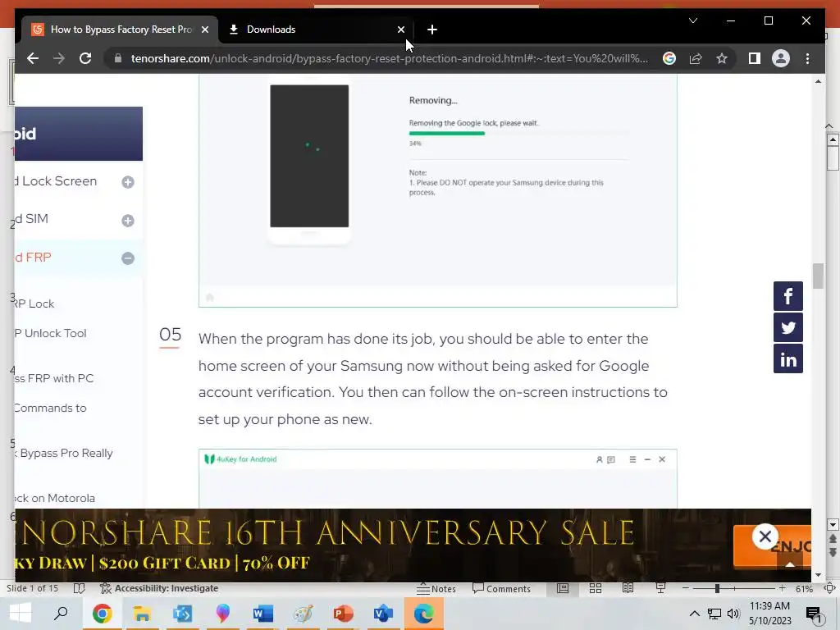This screenshot has width=840, height=630.
Task: Click the spell check book icon
Action: pos(80,588)
